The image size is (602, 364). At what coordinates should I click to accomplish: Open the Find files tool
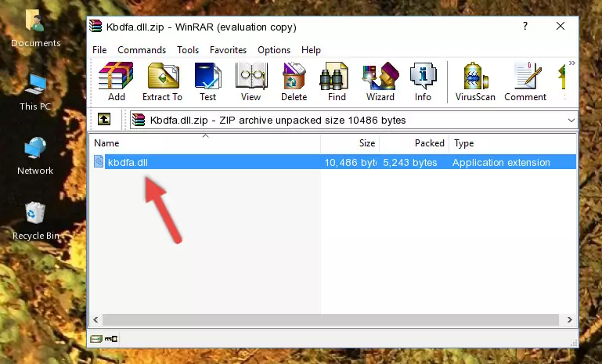click(x=337, y=81)
